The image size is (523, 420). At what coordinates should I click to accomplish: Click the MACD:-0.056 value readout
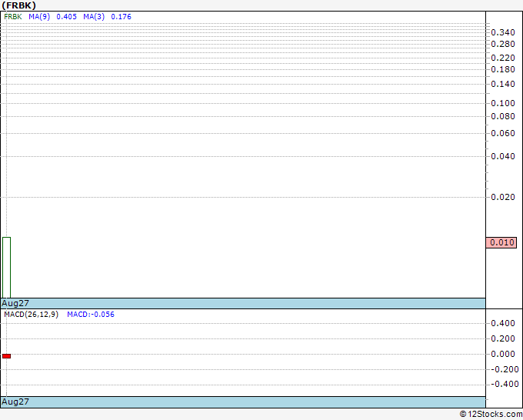tap(91, 315)
